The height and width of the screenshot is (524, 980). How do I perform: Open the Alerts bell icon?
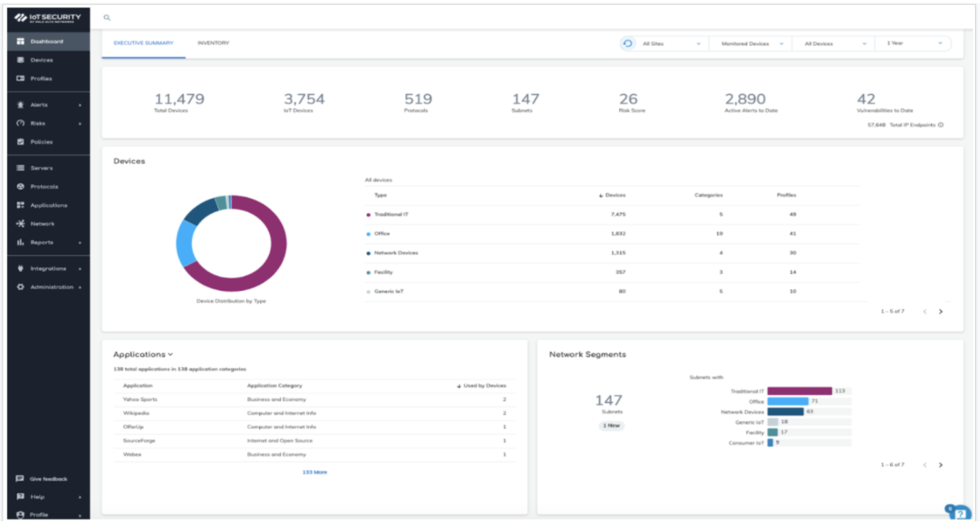(x=21, y=105)
